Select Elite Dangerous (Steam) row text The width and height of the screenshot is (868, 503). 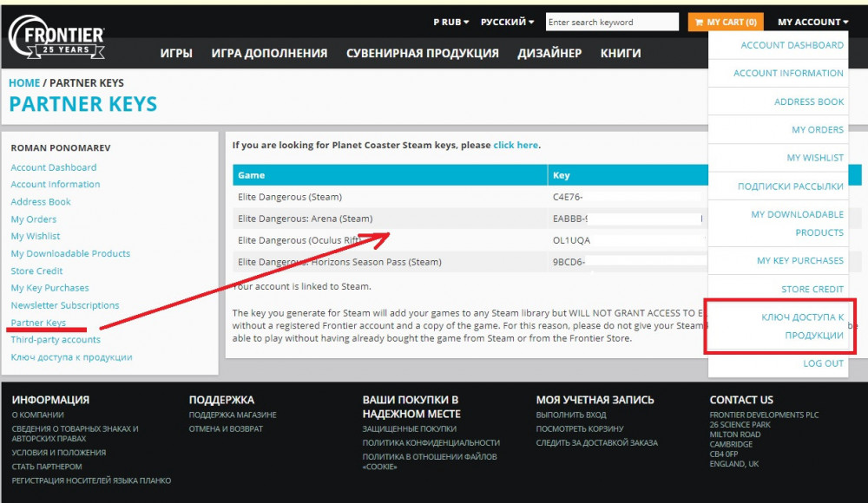click(290, 197)
